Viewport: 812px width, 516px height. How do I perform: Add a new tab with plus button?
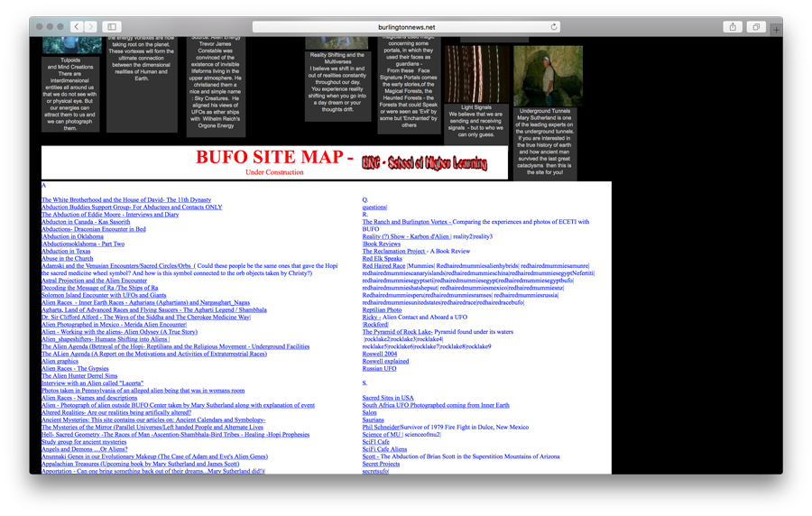[776, 30]
